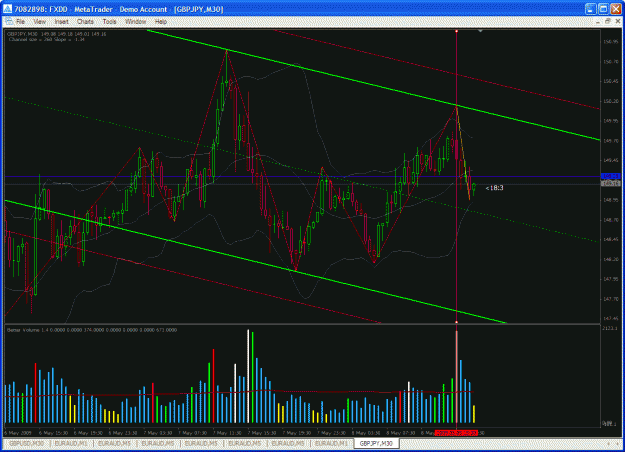Click the red highlighted time label on axis
This screenshot has height=452, width=625.
[x=456, y=433]
